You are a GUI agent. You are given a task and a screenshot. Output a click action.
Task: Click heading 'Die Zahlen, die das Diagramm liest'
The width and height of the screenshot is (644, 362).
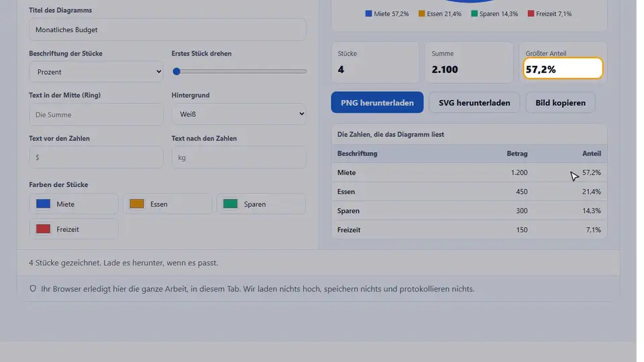pyautogui.click(x=390, y=134)
